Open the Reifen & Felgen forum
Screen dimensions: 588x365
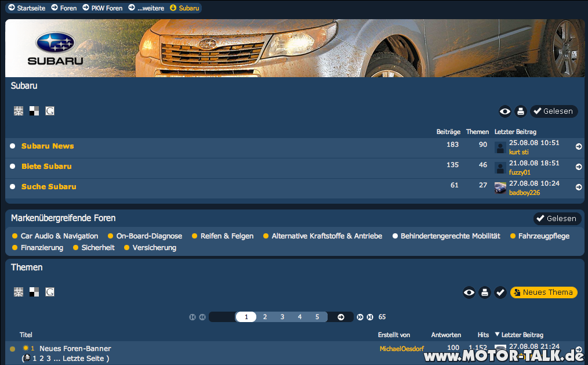227,236
